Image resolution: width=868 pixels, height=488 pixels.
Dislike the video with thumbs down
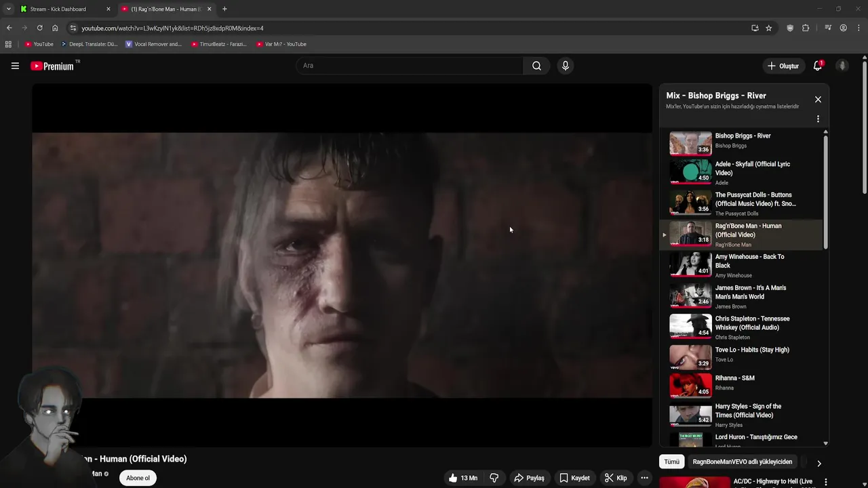tap(494, 478)
